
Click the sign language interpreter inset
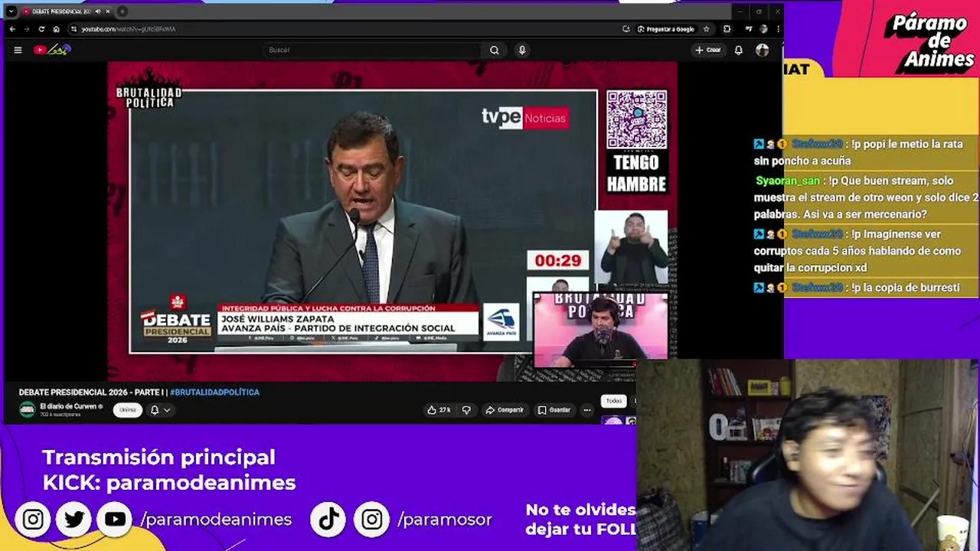tap(632, 249)
